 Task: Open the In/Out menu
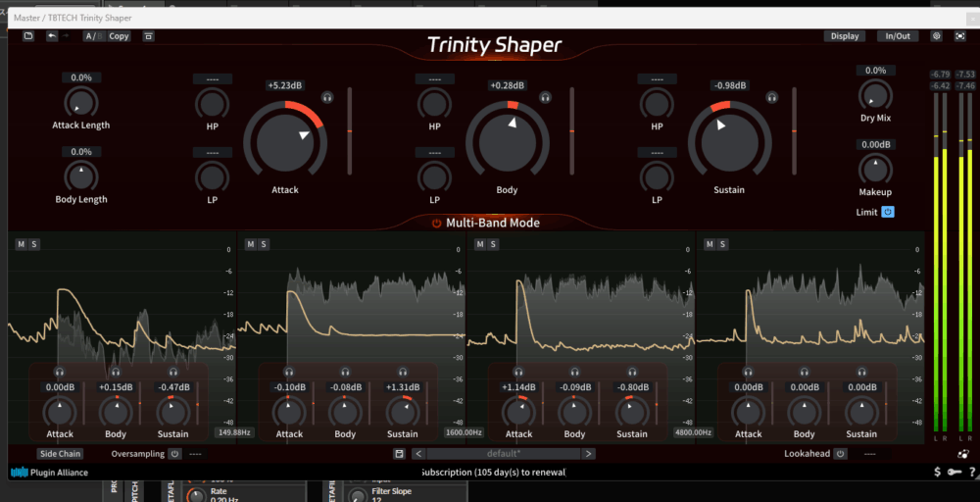pos(898,36)
